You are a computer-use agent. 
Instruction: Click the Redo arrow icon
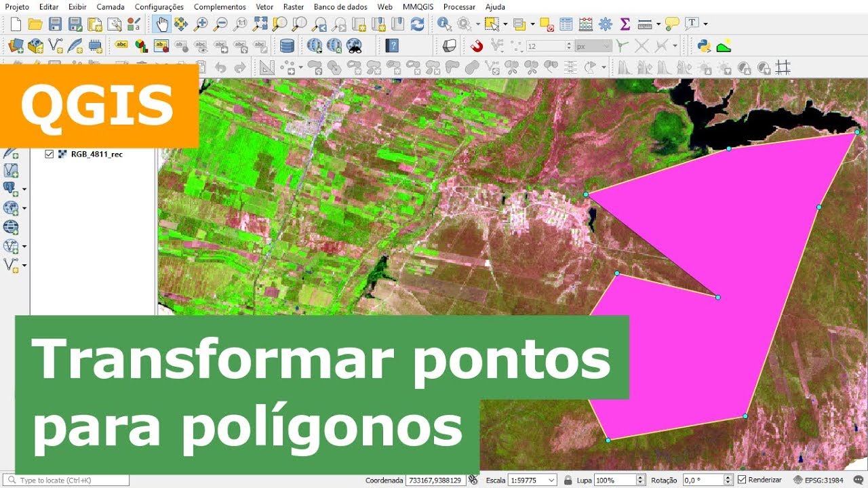[240, 68]
